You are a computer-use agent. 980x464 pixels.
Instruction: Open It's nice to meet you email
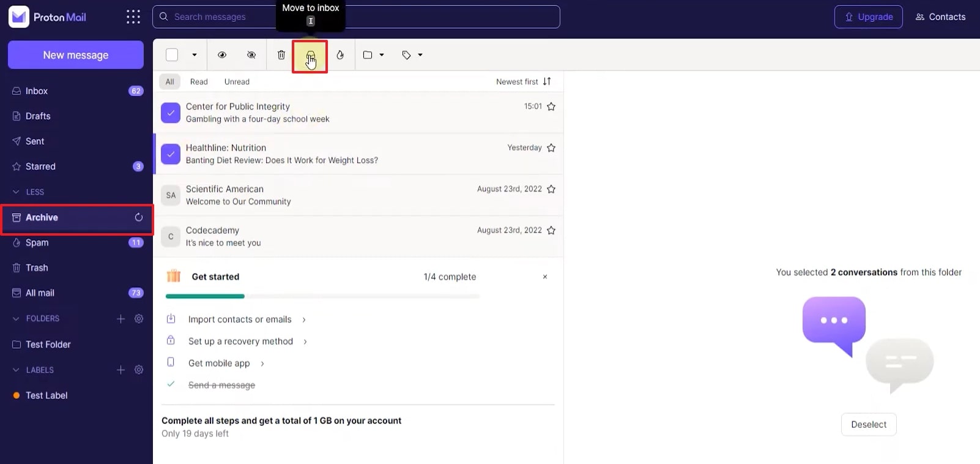(x=223, y=243)
